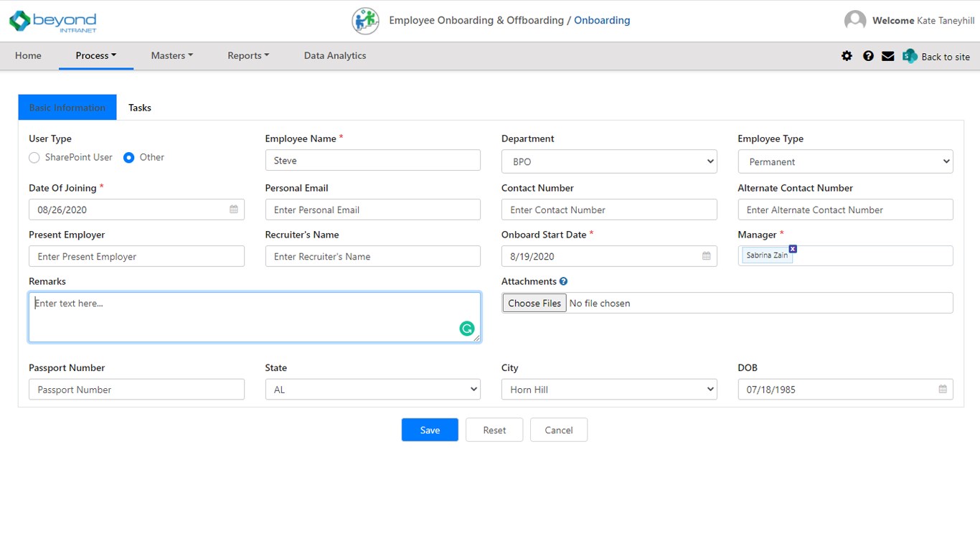Click the help question mark icon
Screen dimensions: 980x551
[868, 56]
